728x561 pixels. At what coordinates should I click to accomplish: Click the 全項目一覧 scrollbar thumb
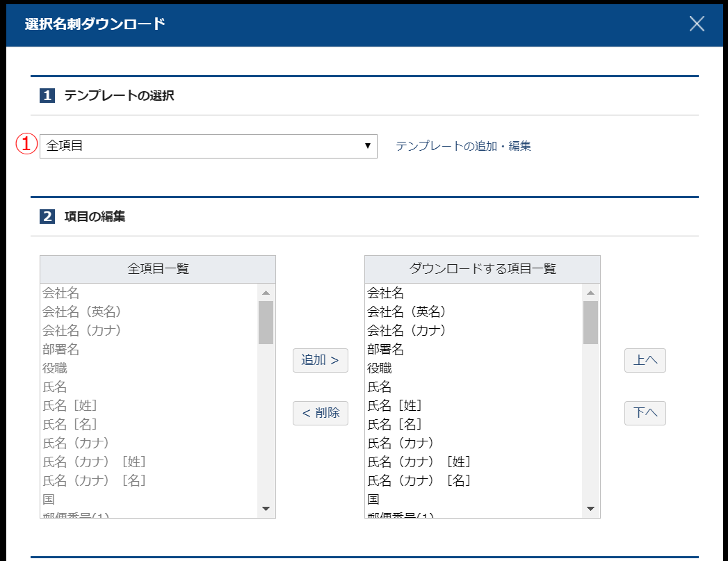click(266, 322)
